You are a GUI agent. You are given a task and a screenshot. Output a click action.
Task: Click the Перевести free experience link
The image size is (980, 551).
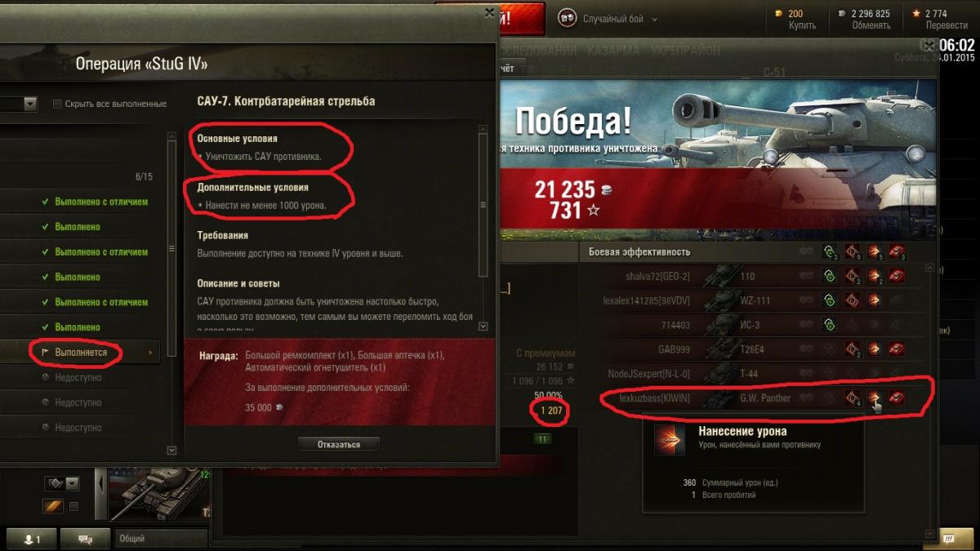(x=947, y=25)
